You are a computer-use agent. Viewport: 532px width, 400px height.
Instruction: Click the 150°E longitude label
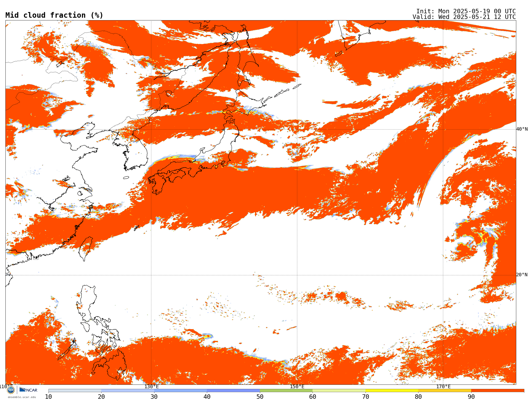coord(297,387)
